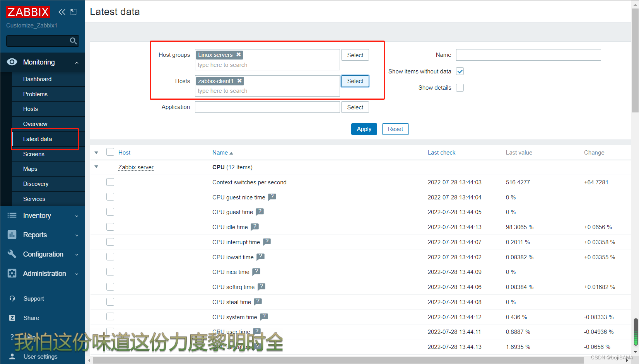Open help icon for CPU idle time
Viewport: 639px width, 364px height.
(x=255, y=227)
